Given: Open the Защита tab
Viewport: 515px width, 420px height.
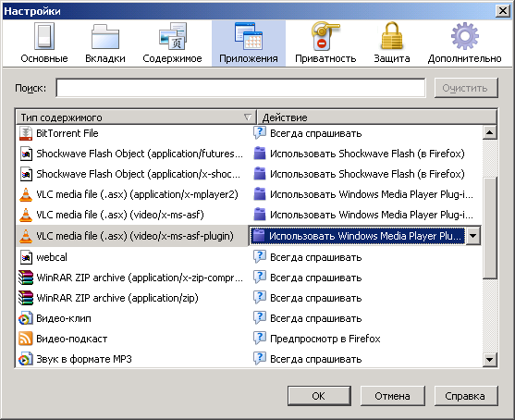Looking at the screenshot, I should (x=391, y=43).
